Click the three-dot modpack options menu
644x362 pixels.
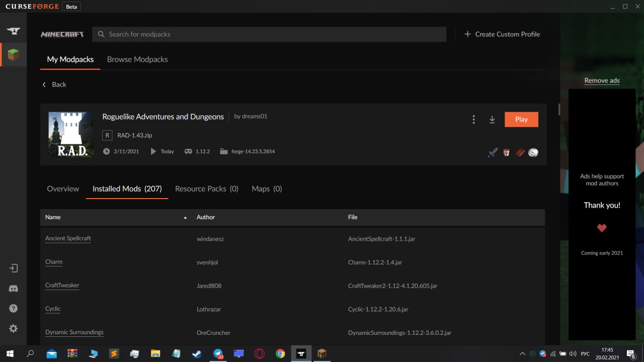[x=473, y=119]
